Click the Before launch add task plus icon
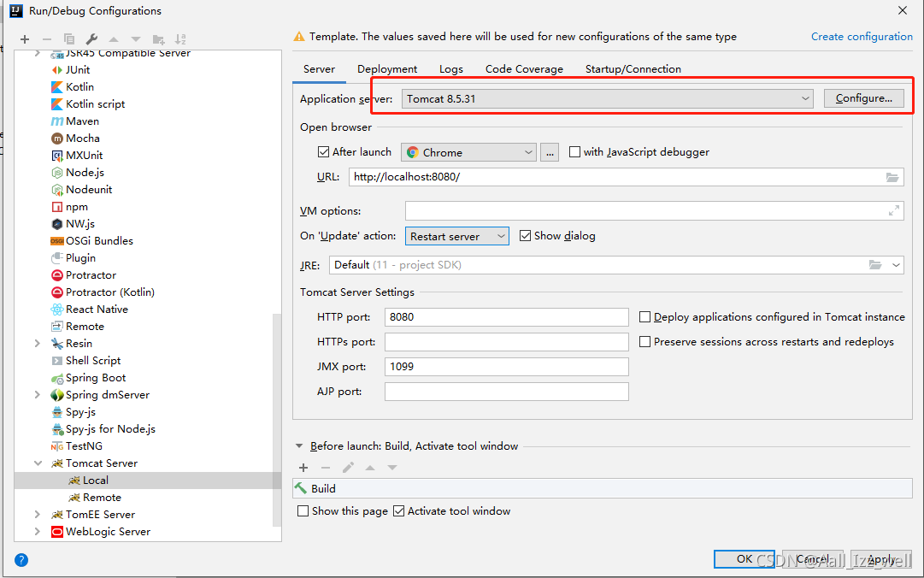924x578 pixels. (x=303, y=467)
